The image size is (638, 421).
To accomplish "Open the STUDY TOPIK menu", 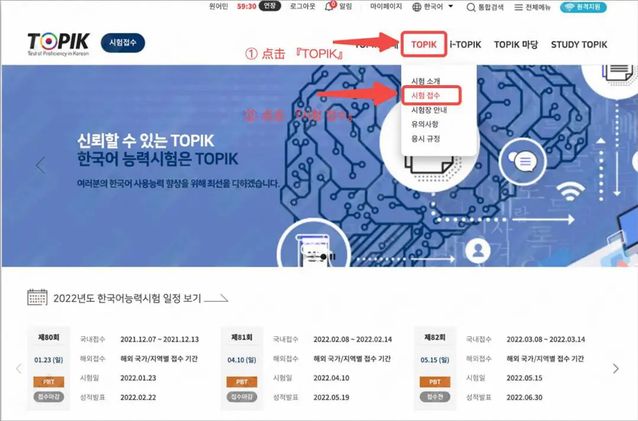I will (579, 44).
